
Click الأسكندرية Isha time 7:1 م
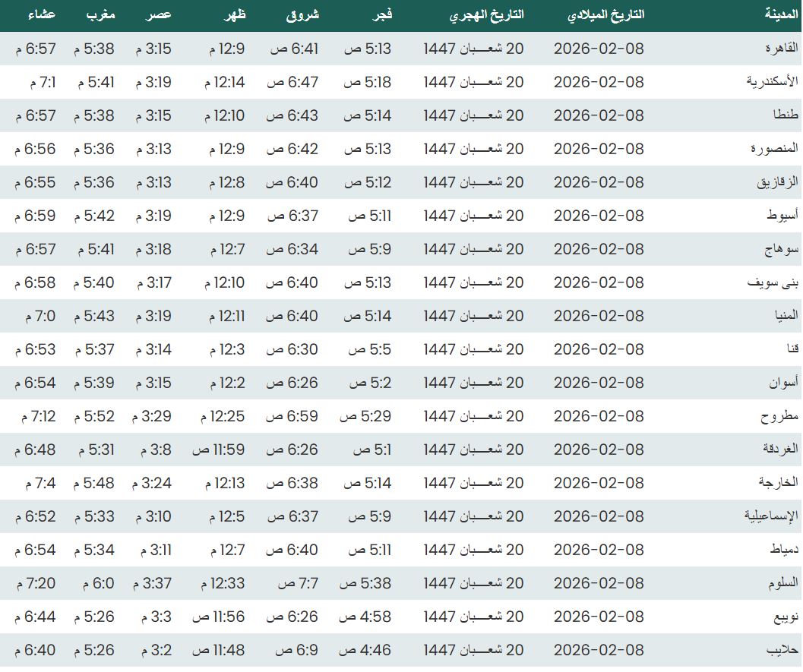pyautogui.click(x=43, y=82)
